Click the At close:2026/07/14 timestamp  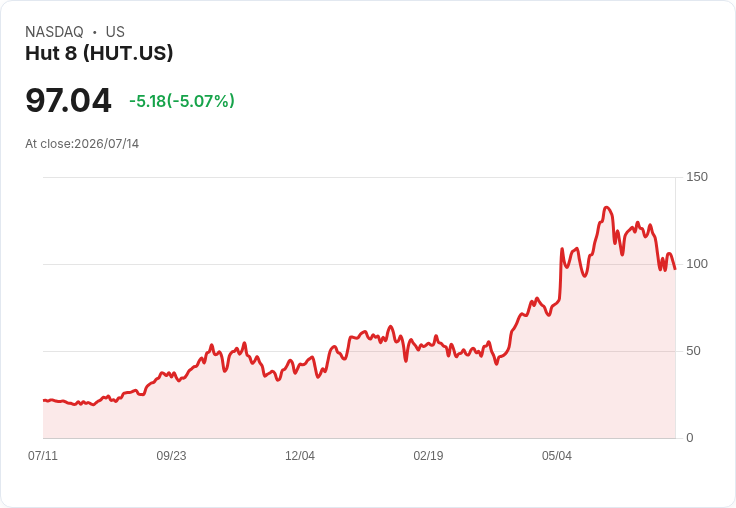click(82, 144)
